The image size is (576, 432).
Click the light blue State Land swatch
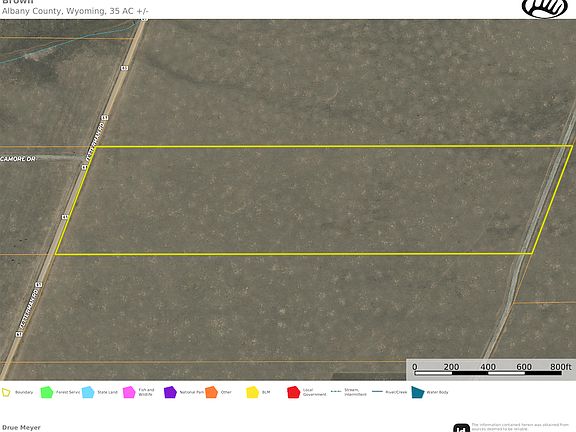[x=88, y=392]
